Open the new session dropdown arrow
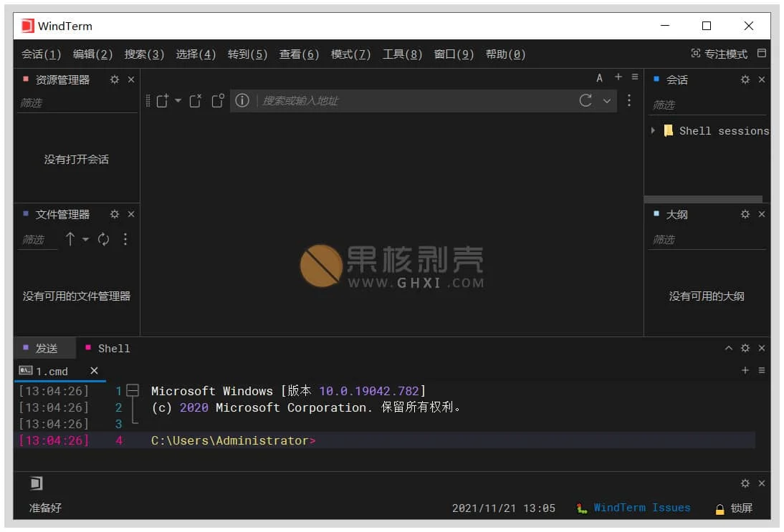Screen dimensions: 784x532 (x=178, y=100)
